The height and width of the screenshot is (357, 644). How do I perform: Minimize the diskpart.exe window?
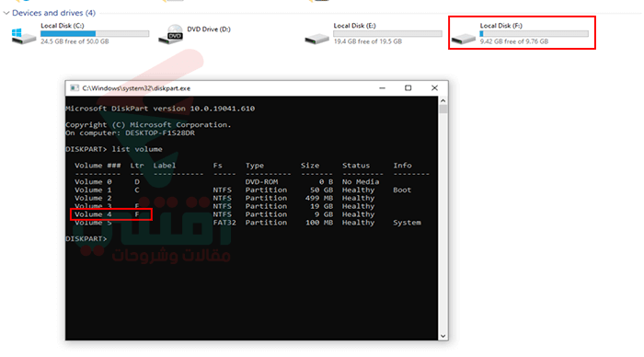point(382,88)
